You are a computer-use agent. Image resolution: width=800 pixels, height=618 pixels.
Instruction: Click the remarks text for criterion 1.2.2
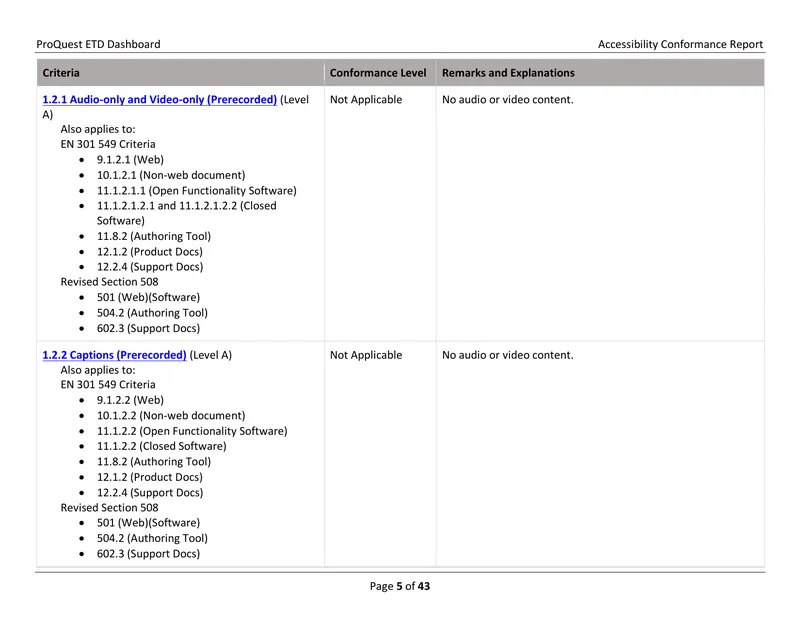pyautogui.click(x=508, y=355)
